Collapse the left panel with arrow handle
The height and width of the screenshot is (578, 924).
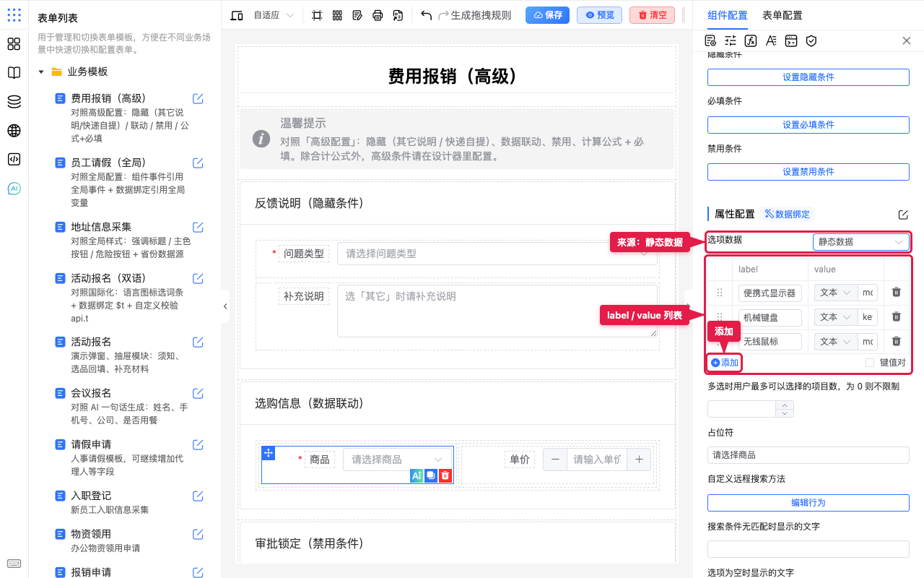225,306
